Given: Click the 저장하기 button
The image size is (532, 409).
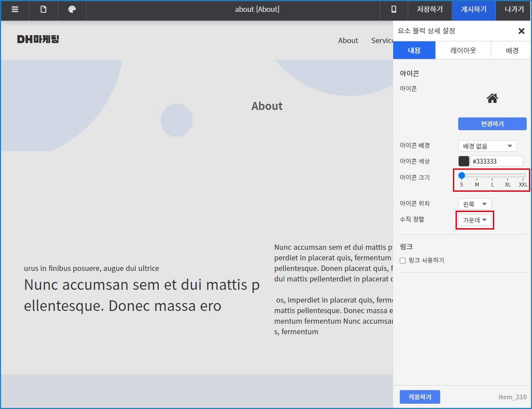Looking at the screenshot, I should [429, 10].
